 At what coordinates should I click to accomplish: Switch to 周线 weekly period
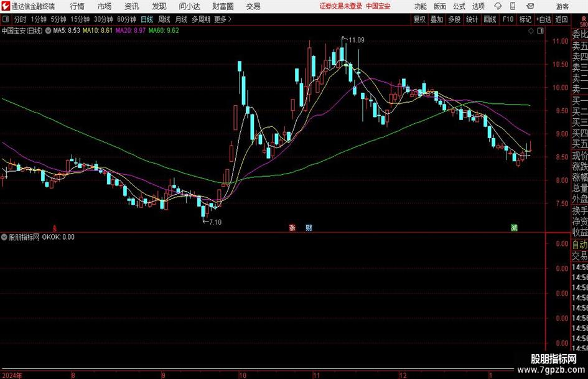pos(164,19)
